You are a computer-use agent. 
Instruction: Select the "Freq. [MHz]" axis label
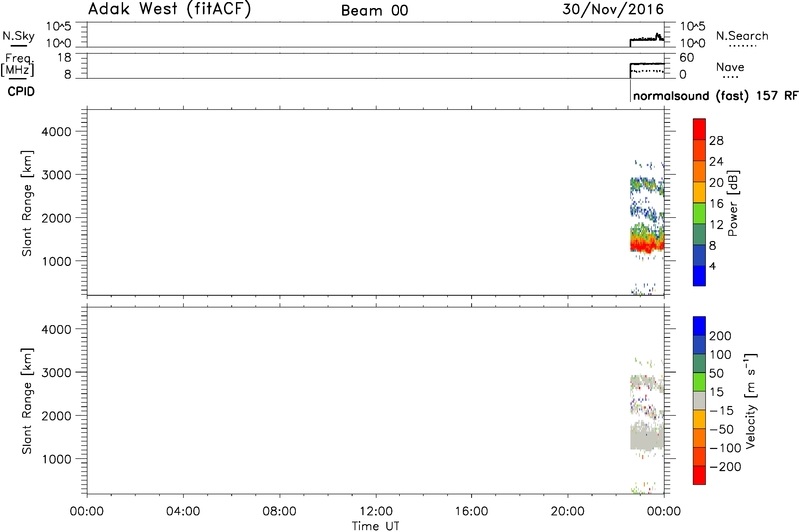coord(18,64)
